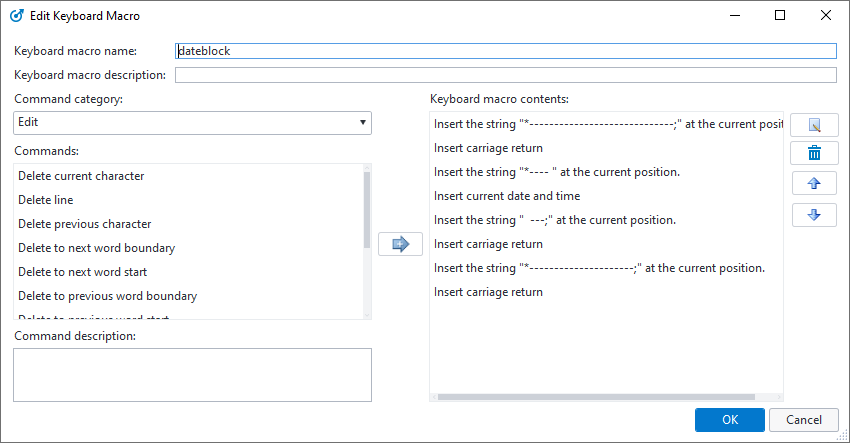Pick 'Delete to next word start' command
This screenshot has width=850, height=443.
84,272
